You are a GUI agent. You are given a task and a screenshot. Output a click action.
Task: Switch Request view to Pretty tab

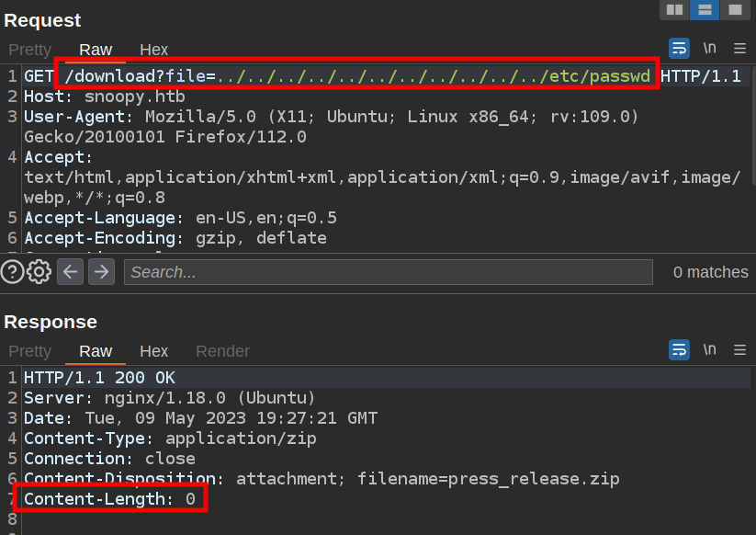[30, 50]
